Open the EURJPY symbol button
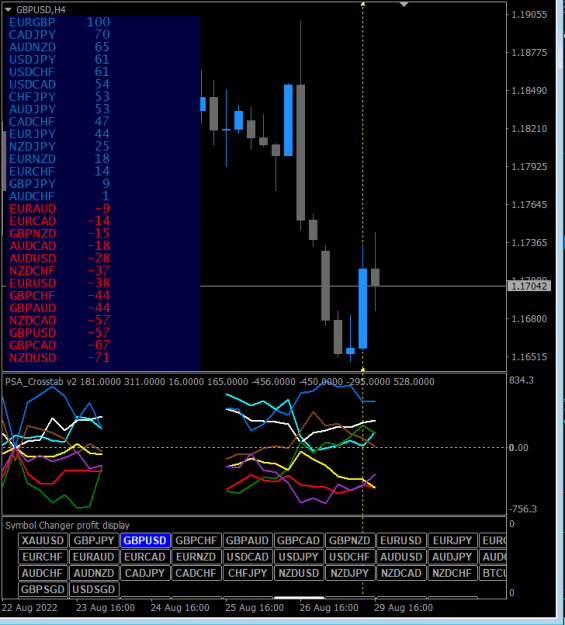The image size is (565, 625). click(x=452, y=540)
